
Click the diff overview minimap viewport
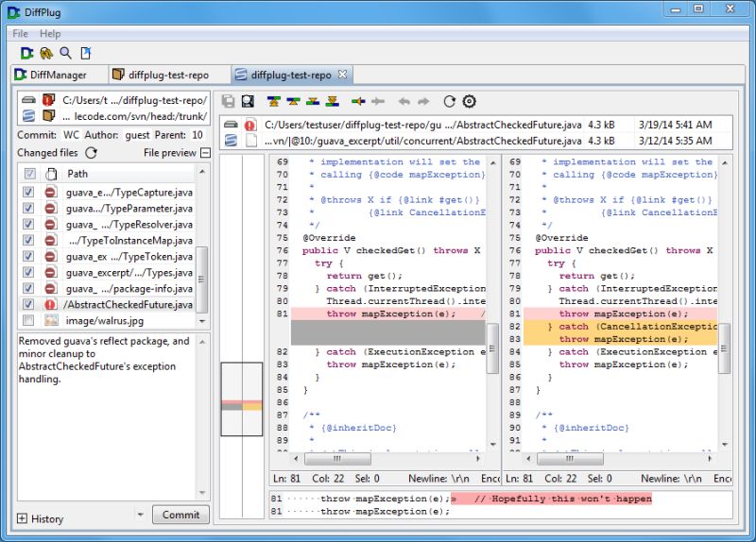[x=242, y=399]
